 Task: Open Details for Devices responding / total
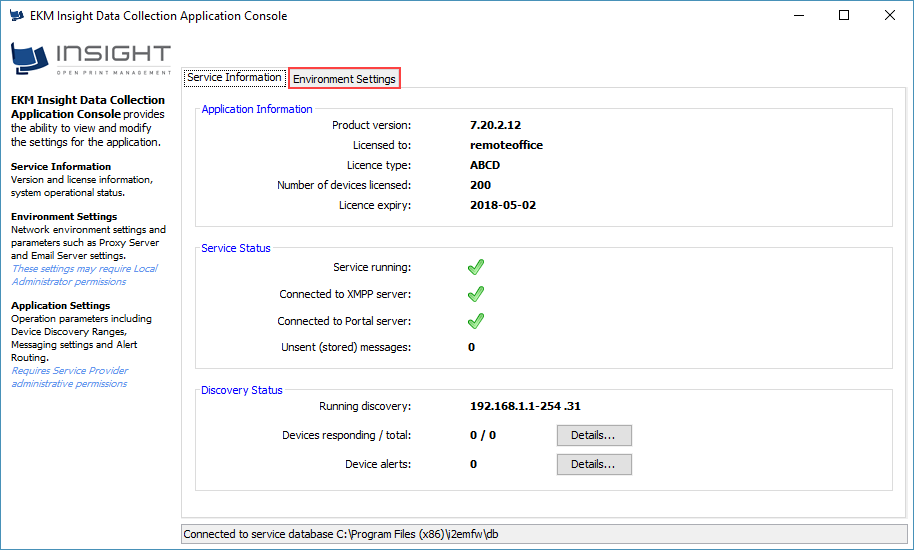594,436
